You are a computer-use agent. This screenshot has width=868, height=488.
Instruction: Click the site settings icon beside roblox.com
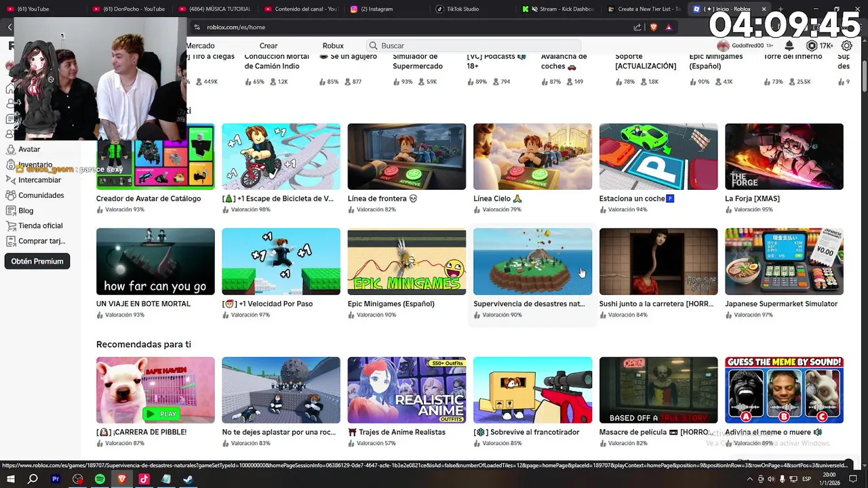(197, 27)
